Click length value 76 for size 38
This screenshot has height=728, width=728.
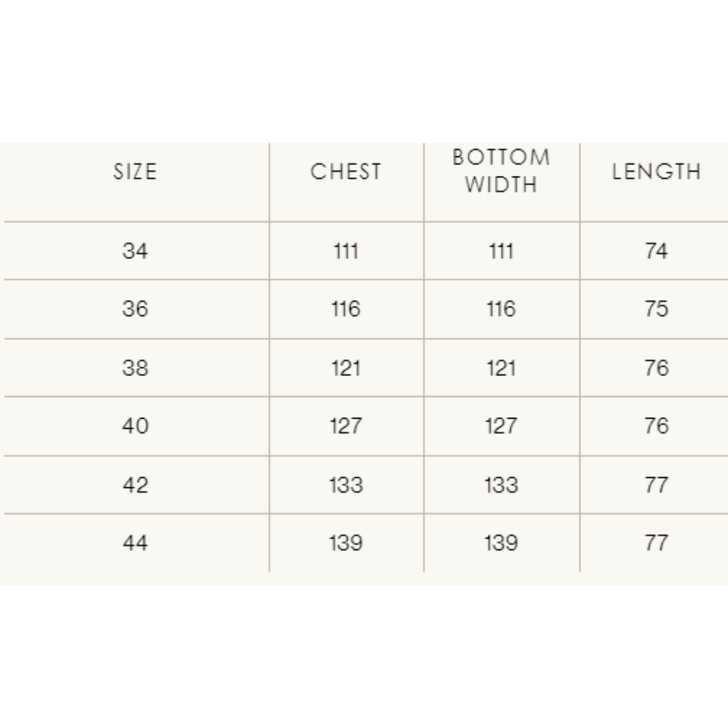click(656, 368)
